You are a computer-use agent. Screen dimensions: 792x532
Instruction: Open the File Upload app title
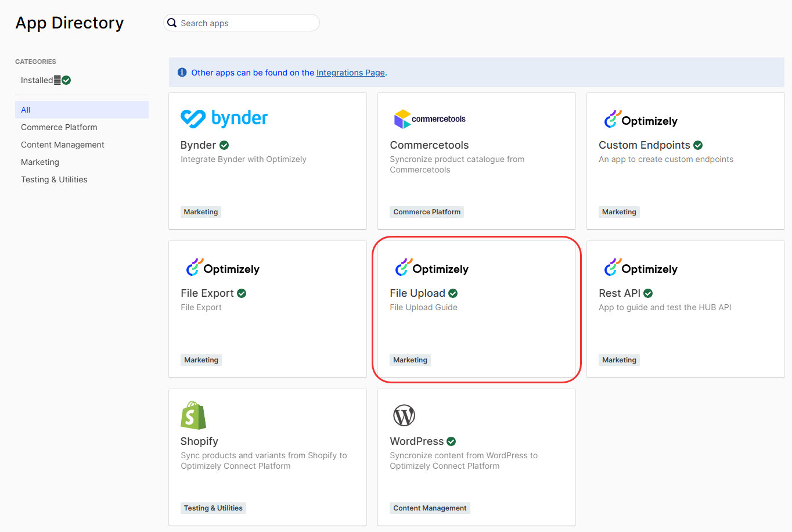click(417, 293)
